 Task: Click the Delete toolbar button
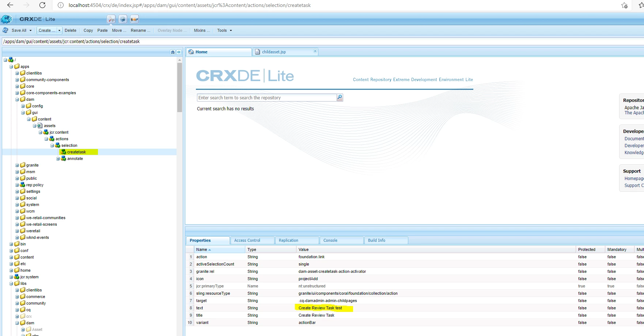click(71, 30)
